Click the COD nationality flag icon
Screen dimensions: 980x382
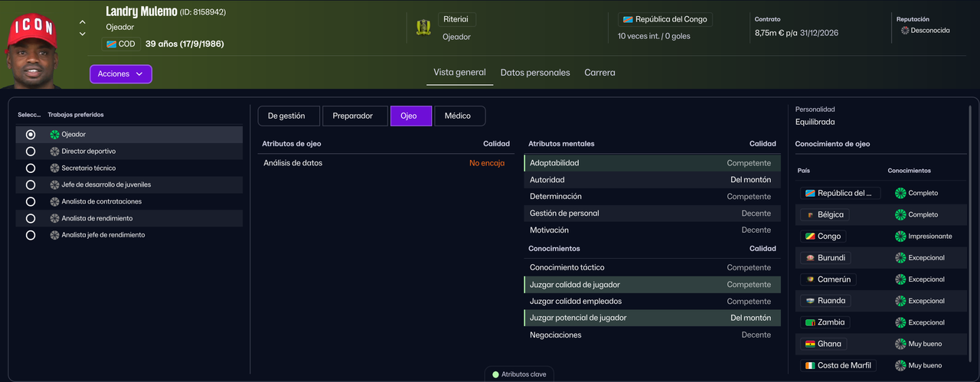point(111,44)
